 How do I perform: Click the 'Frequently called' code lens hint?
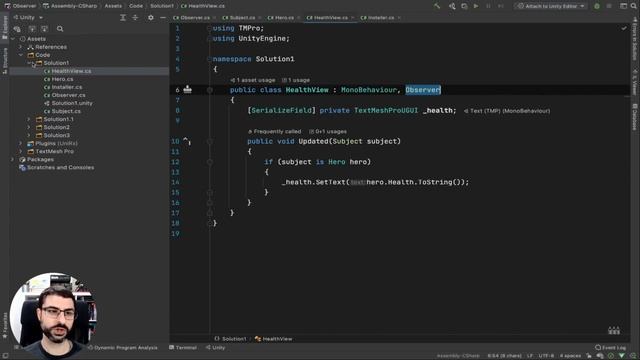tap(274, 131)
